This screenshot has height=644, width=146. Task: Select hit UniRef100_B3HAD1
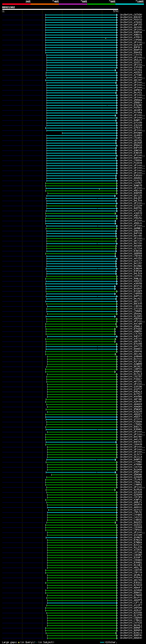[x=131, y=562]
